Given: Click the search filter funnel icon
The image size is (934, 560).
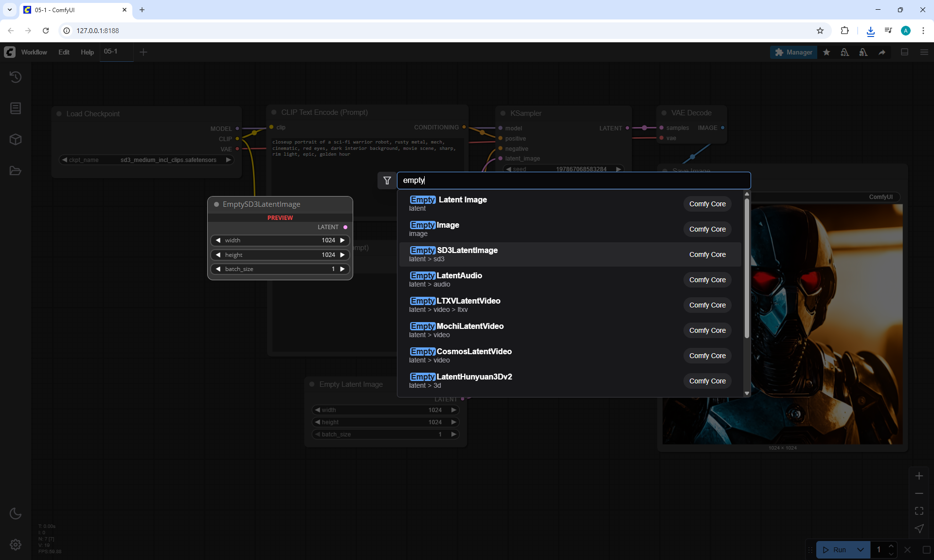Looking at the screenshot, I should (387, 181).
